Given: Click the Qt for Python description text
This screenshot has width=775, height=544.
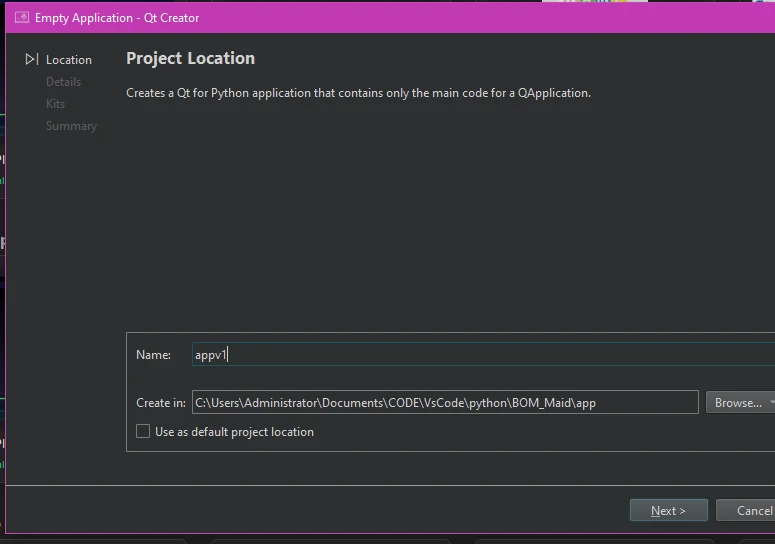Looking at the screenshot, I should (x=358, y=93).
